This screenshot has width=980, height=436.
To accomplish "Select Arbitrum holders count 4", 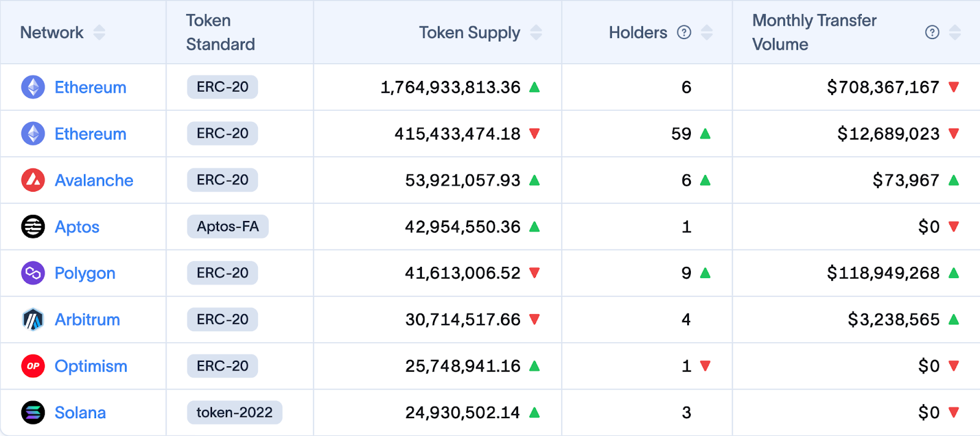I will [687, 320].
